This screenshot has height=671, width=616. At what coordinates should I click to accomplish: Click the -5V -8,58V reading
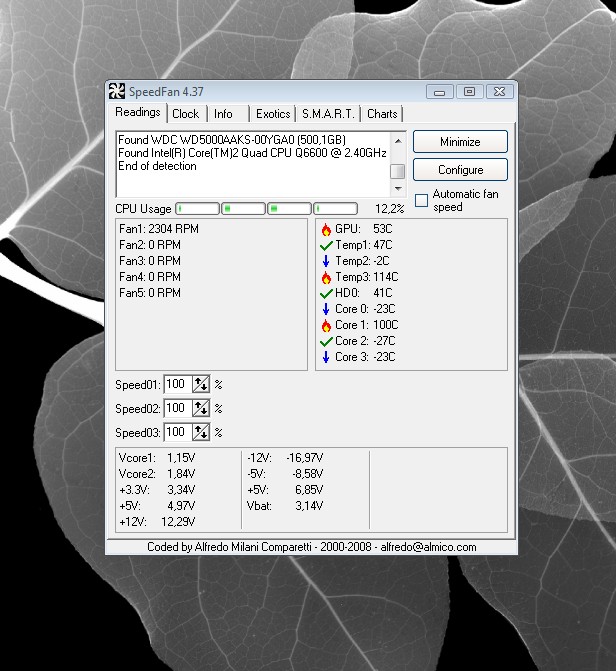coord(285,474)
